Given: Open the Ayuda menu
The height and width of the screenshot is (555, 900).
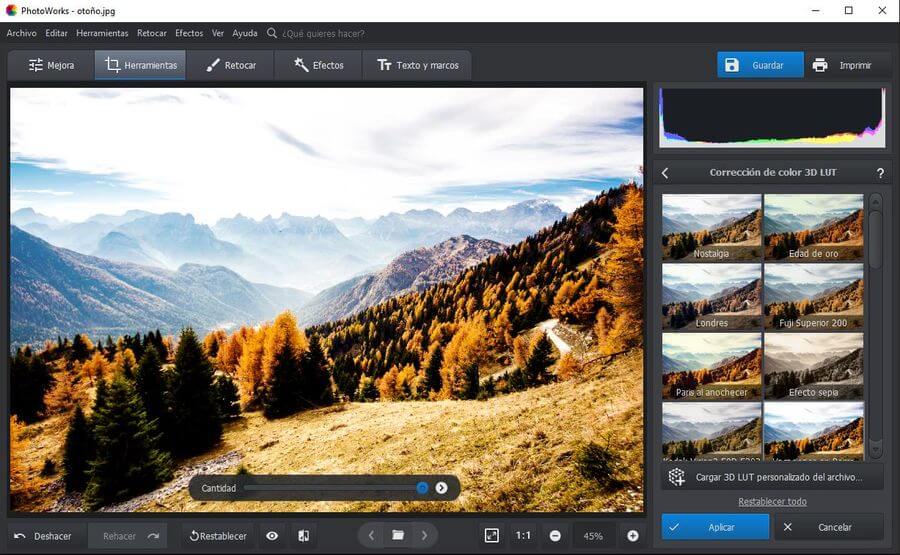Looking at the screenshot, I should tap(245, 33).
